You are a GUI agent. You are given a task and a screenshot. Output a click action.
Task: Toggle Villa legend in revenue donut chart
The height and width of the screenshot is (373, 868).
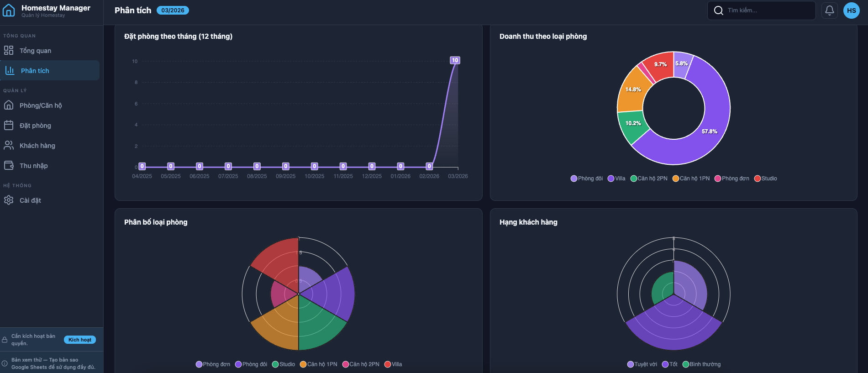click(x=616, y=179)
